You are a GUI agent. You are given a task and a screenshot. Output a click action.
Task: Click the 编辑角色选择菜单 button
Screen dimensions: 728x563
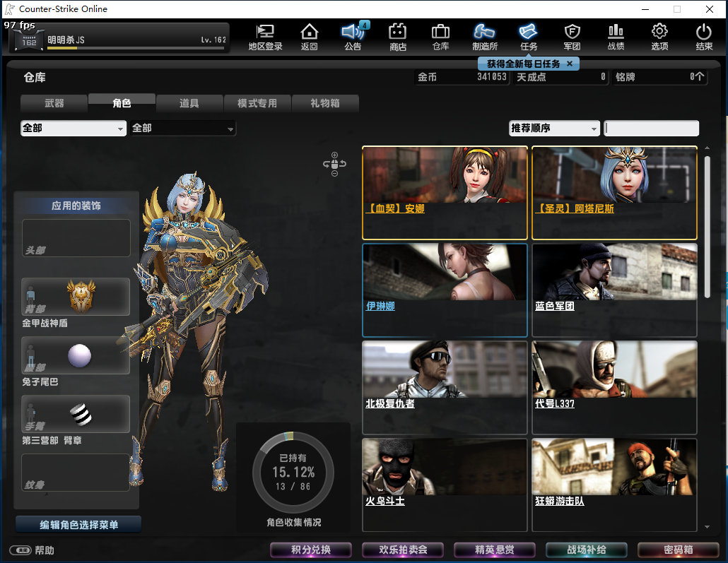click(78, 524)
